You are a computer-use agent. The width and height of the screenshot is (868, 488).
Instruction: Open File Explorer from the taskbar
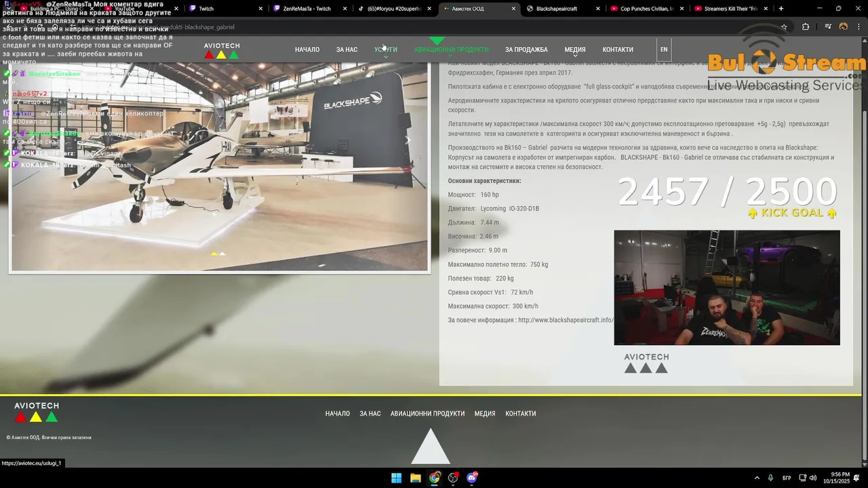pos(415,478)
